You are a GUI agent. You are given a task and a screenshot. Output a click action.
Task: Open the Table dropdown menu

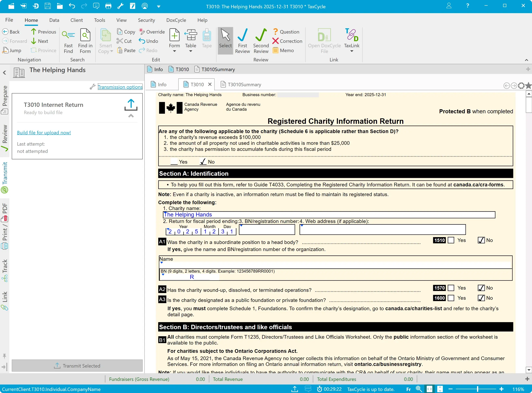tap(190, 51)
